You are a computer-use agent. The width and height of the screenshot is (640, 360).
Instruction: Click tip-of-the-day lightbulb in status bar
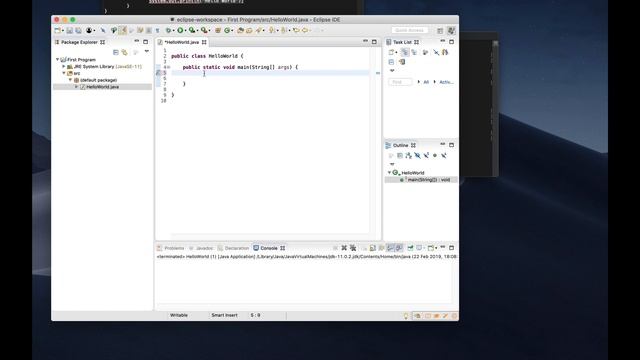coord(406,316)
